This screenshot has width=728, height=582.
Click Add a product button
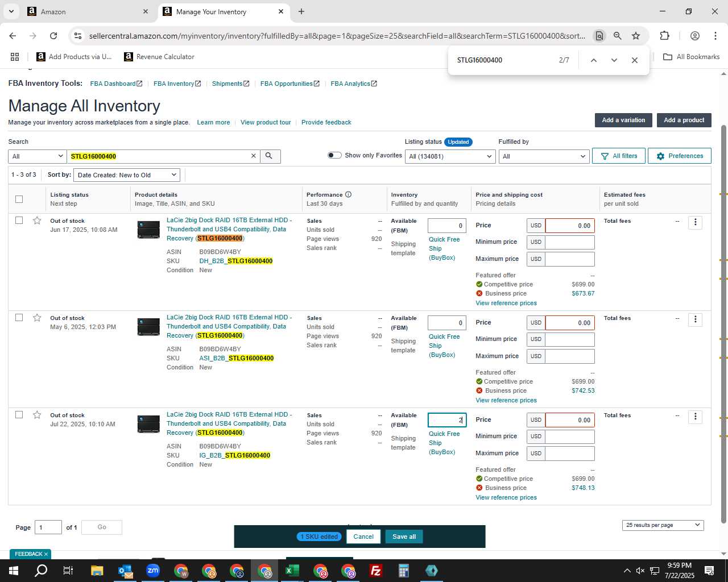[x=684, y=120]
